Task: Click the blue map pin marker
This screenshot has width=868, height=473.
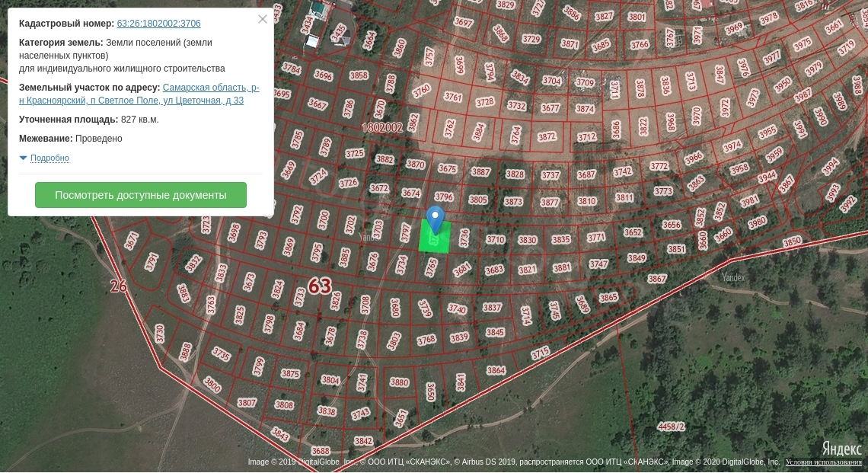Action: (x=435, y=219)
